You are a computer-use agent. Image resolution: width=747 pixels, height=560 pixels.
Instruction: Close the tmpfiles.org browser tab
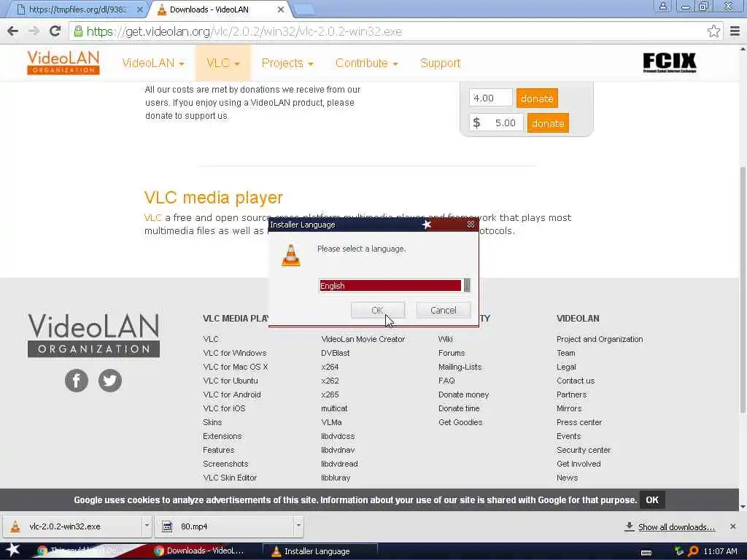(x=139, y=9)
